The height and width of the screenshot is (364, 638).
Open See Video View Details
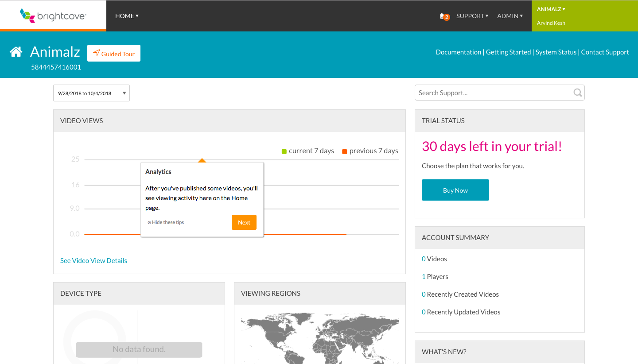tap(93, 261)
